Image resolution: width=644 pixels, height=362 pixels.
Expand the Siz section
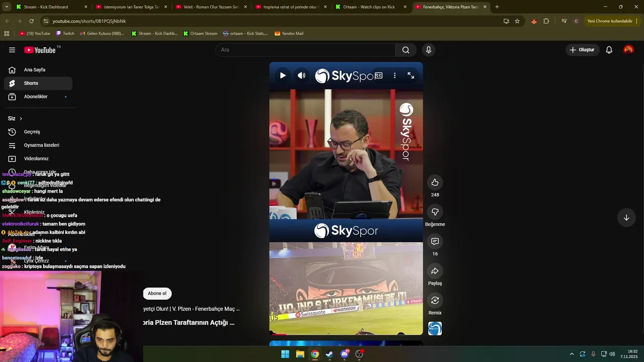[x=15, y=119]
